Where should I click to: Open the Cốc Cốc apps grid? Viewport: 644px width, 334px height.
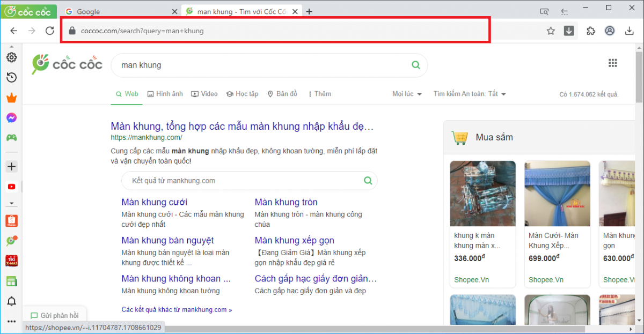click(x=613, y=63)
